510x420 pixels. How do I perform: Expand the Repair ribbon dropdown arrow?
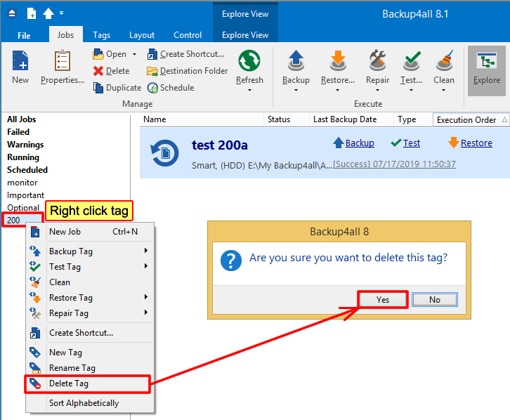click(378, 91)
